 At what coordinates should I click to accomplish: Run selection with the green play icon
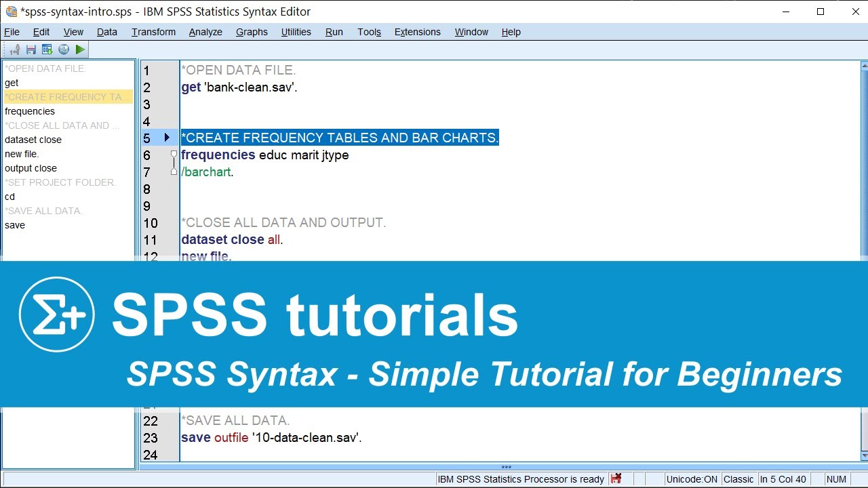point(80,49)
